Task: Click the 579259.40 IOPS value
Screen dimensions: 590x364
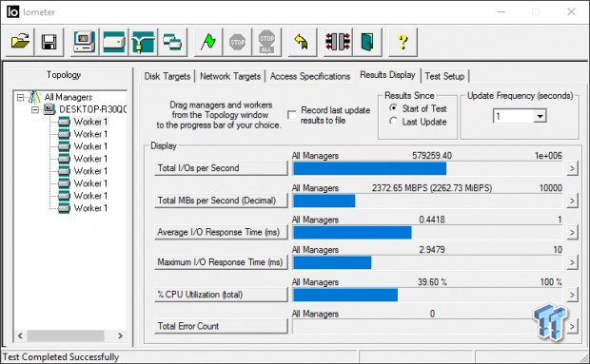Action: pos(432,156)
